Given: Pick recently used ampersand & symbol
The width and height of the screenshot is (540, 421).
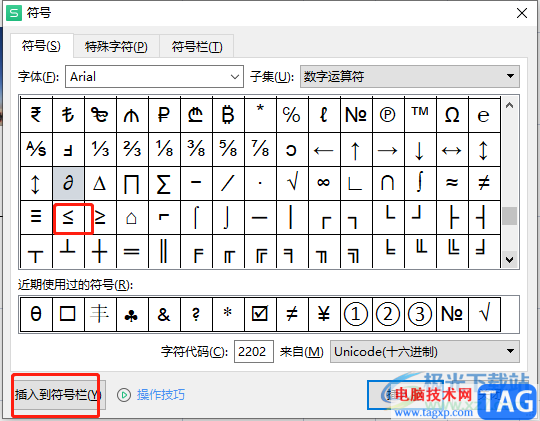Looking at the screenshot, I should pyautogui.click(x=164, y=314).
